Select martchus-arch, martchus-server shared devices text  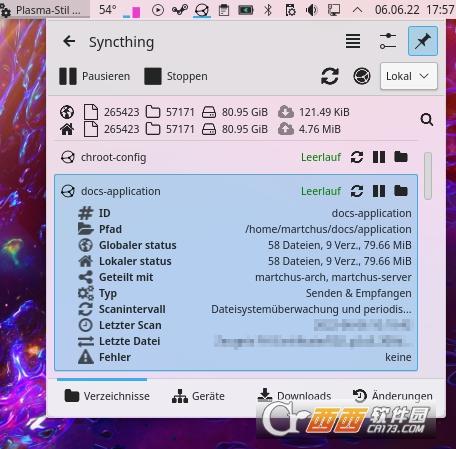[333, 277]
